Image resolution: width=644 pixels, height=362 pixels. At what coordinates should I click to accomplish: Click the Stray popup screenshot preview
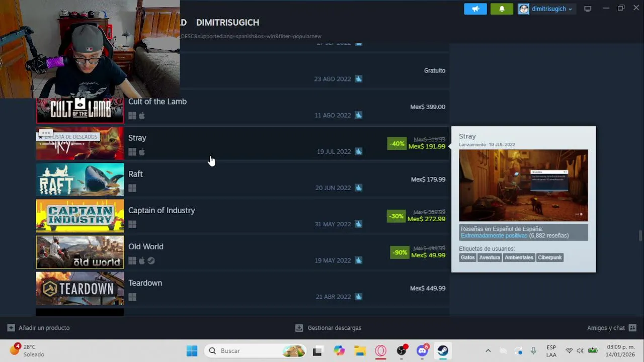(523, 185)
